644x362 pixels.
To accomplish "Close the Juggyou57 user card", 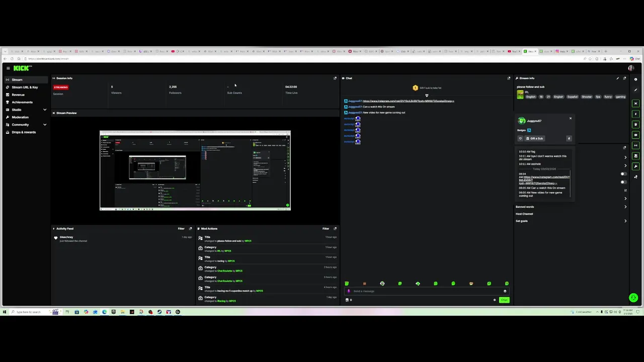I will pos(571,118).
